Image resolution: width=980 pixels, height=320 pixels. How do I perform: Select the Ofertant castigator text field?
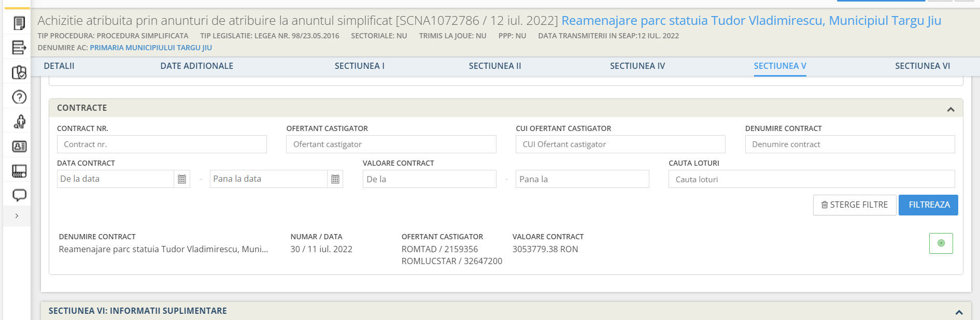tap(391, 144)
